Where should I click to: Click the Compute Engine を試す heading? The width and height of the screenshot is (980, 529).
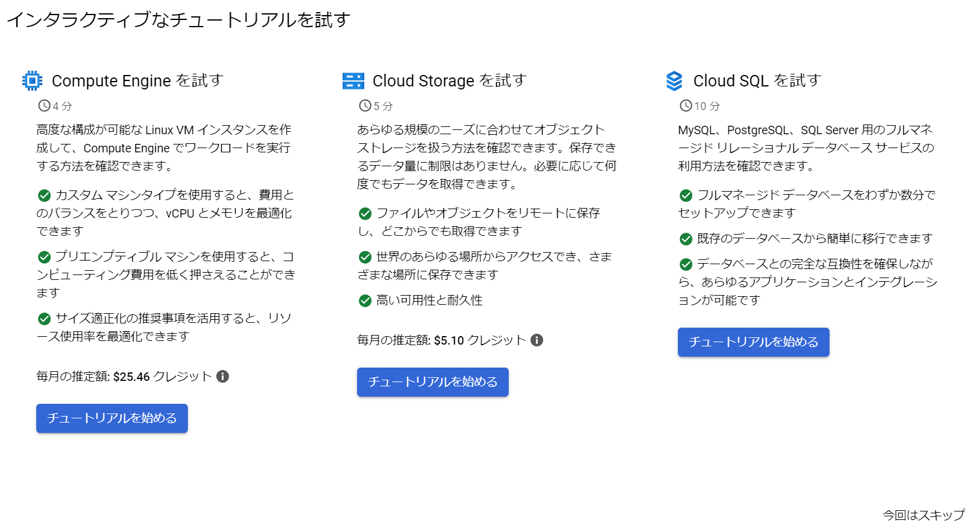point(138,80)
